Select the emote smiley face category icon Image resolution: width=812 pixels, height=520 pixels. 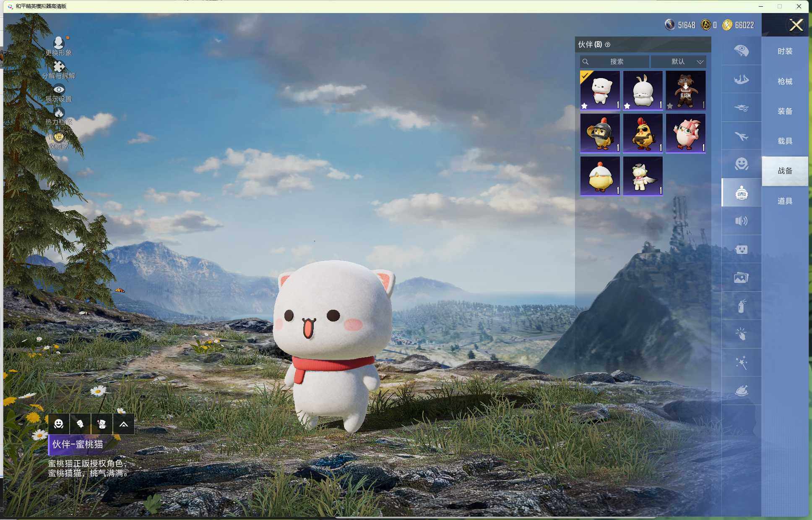pyautogui.click(x=741, y=164)
